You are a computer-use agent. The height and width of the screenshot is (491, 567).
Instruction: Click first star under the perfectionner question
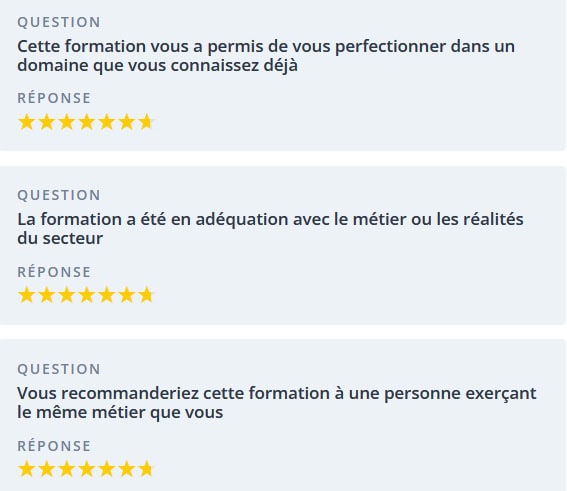26,122
